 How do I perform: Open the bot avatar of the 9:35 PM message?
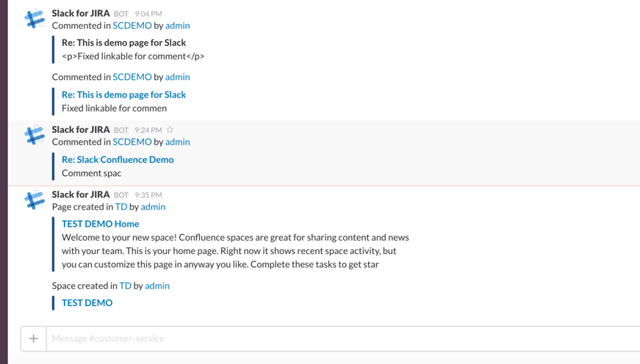(34, 200)
